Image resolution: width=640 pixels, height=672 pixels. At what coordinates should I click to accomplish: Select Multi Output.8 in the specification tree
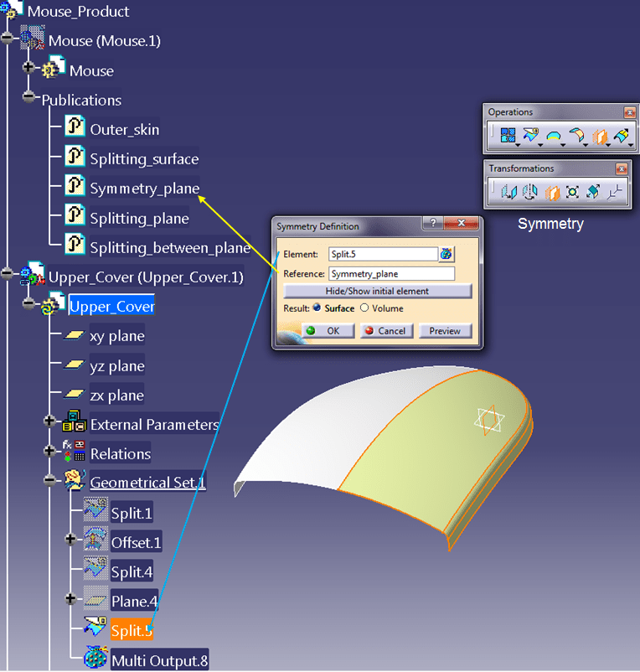pos(159,660)
